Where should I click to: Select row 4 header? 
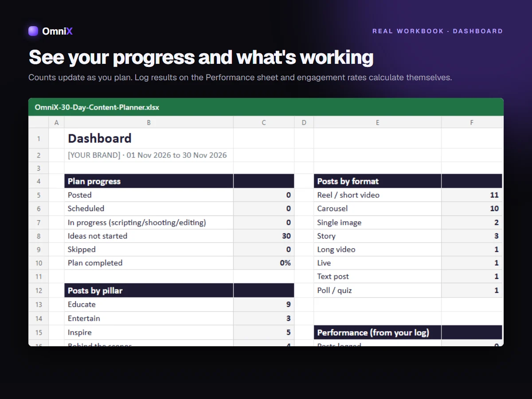click(39, 181)
